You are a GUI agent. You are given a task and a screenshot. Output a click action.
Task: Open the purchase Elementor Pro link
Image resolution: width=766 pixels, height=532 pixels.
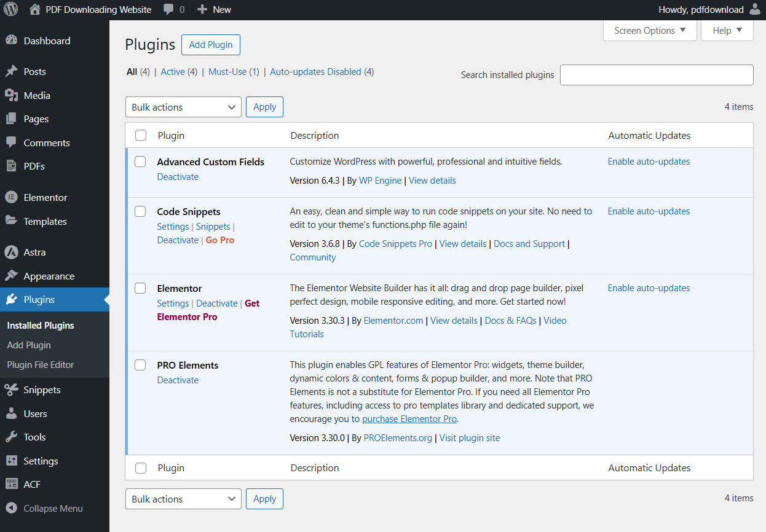pos(409,419)
